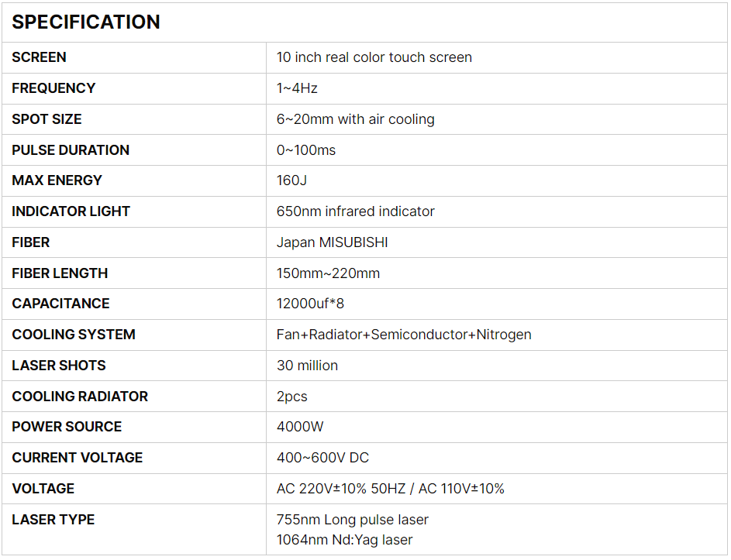Select the FREQUENCY label cell
Image resolution: width=731 pixels, height=560 pixels.
pos(53,88)
